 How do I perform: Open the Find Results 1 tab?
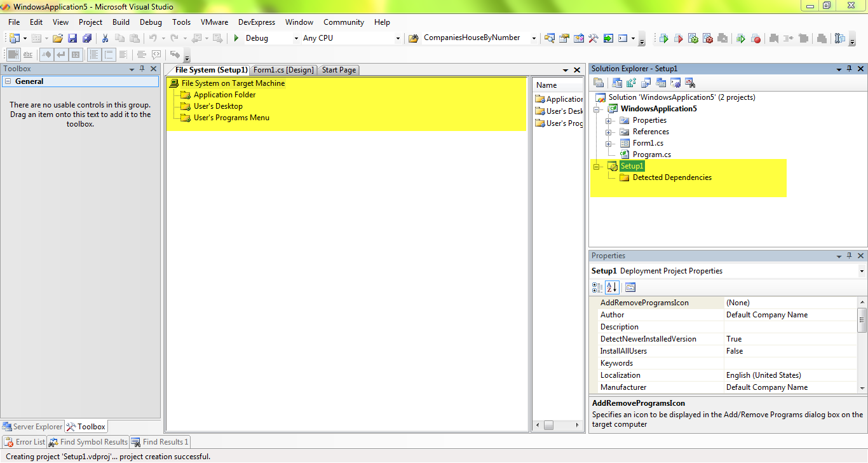(x=159, y=442)
